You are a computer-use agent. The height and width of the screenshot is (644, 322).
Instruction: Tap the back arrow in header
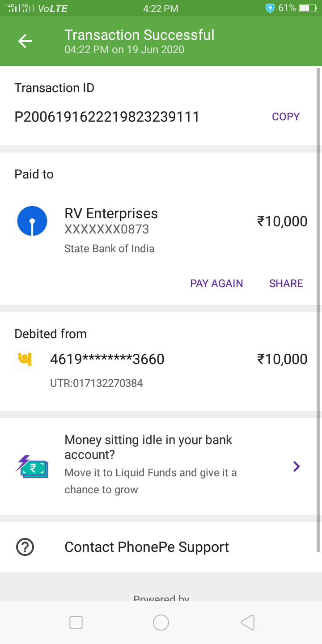(25, 41)
